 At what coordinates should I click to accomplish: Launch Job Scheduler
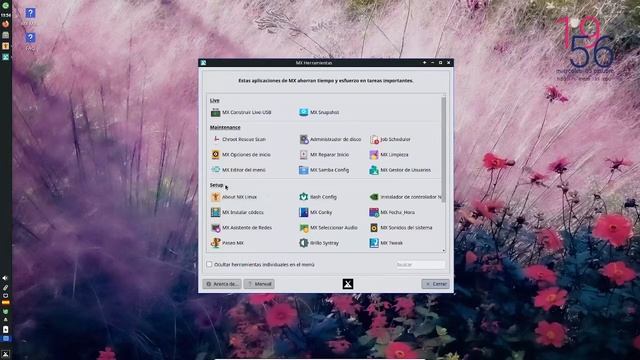click(x=390, y=139)
